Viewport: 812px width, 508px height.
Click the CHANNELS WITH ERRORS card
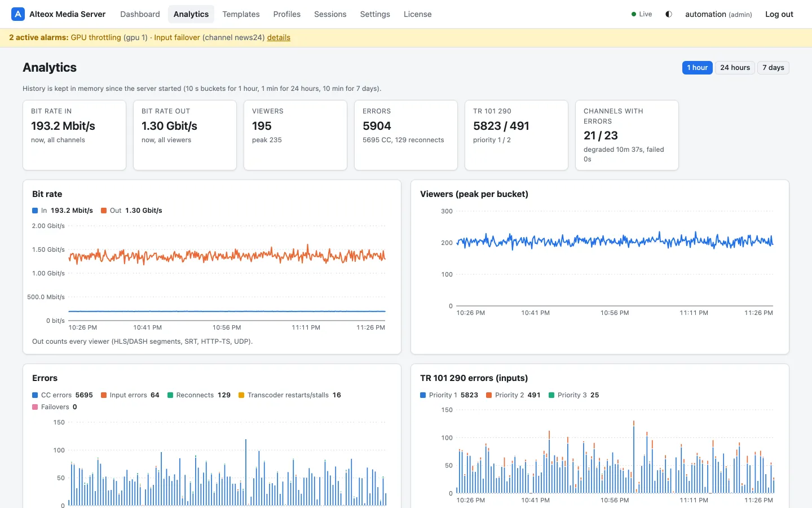click(x=627, y=135)
